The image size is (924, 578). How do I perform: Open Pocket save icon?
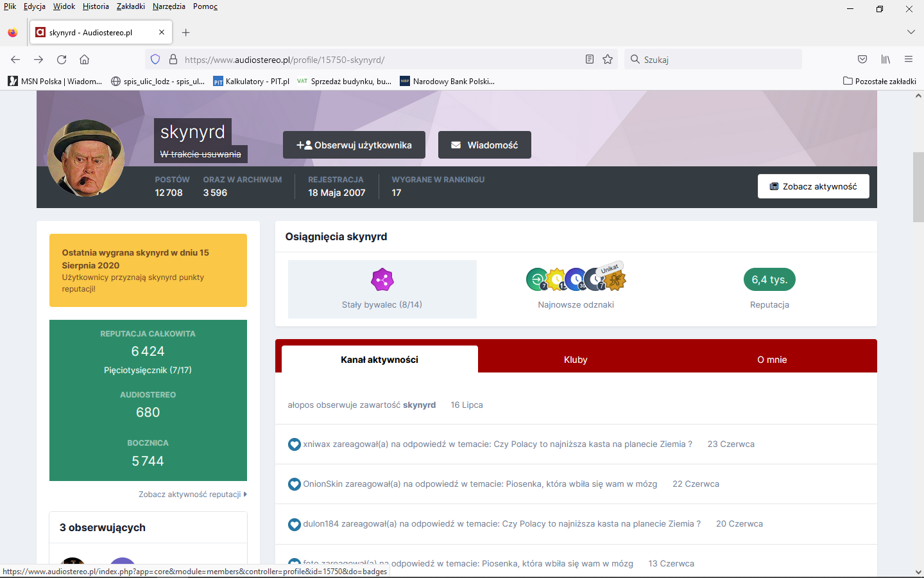pyautogui.click(x=862, y=60)
